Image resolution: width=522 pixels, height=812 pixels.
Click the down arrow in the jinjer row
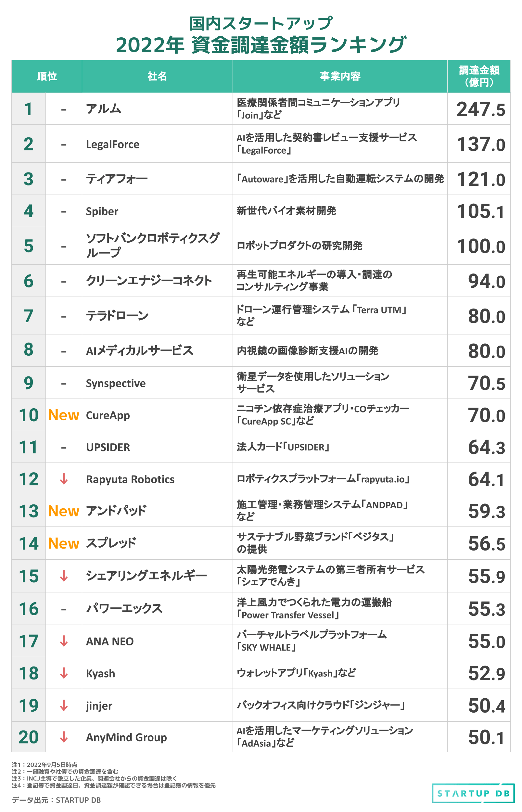pos(64,705)
